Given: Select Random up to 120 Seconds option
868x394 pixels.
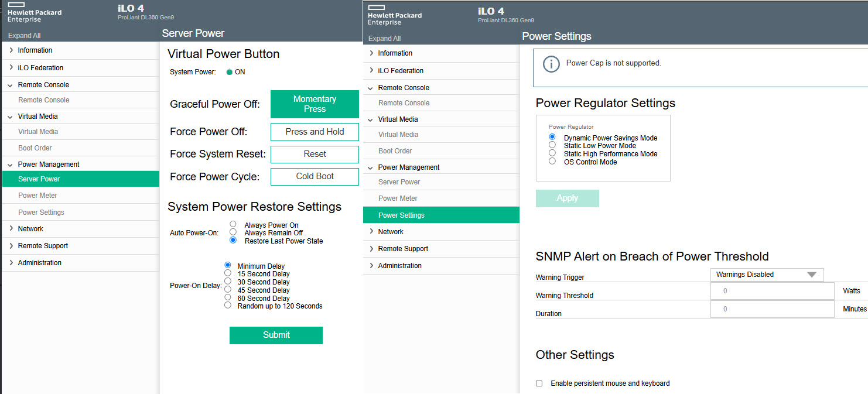Looking at the screenshot, I should pyautogui.click(x=228, y=305).
